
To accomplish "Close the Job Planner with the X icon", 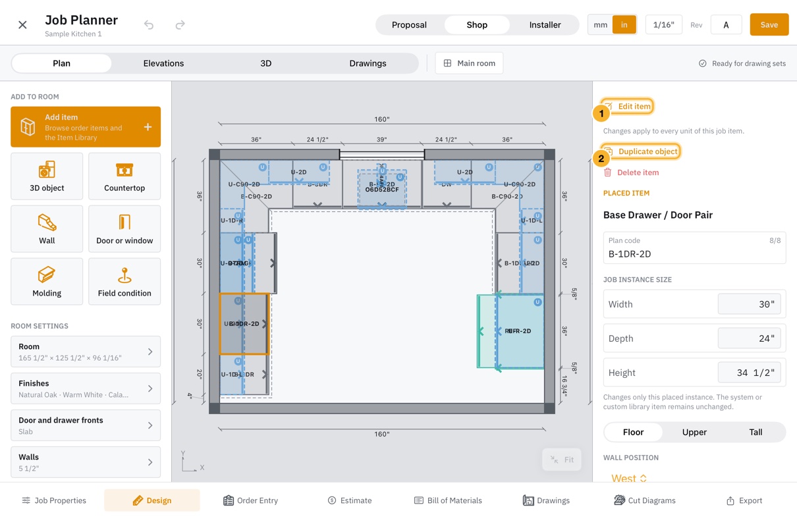I will point(22,25).
